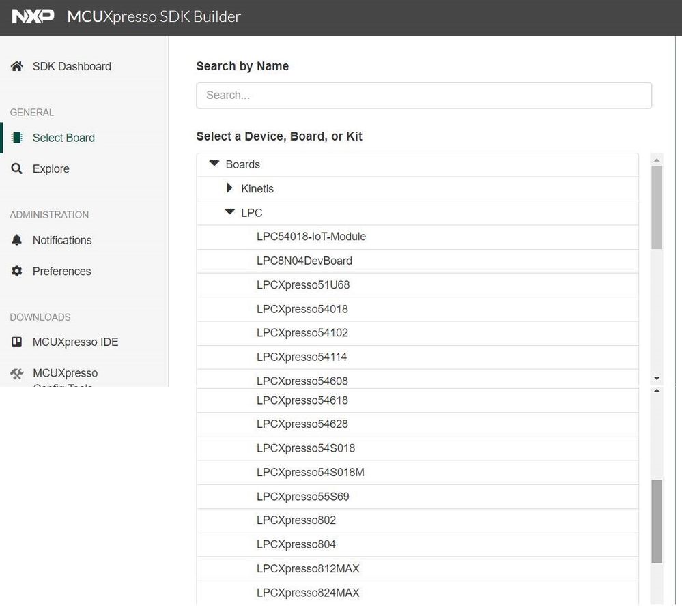Click the Preferences gear icon
The height and width of the screenshot is (616, 682).
pos(16,271)
